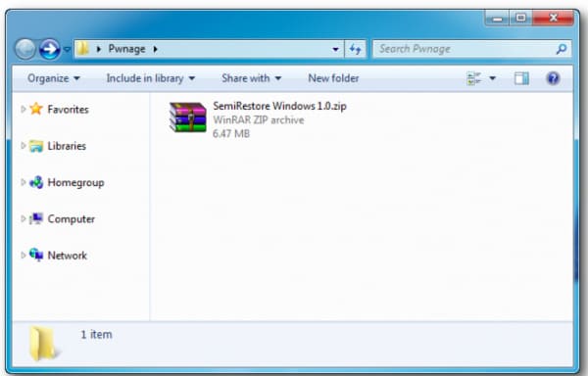Click the magnifier search icon
This screenshot has height=376, width=588.
click(x=561, y=49)
